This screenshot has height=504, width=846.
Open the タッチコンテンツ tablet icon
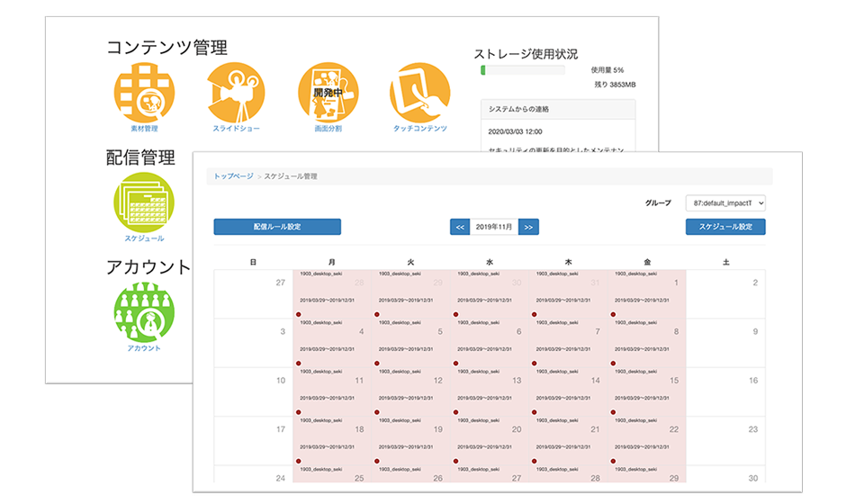[x=419, y=93]
